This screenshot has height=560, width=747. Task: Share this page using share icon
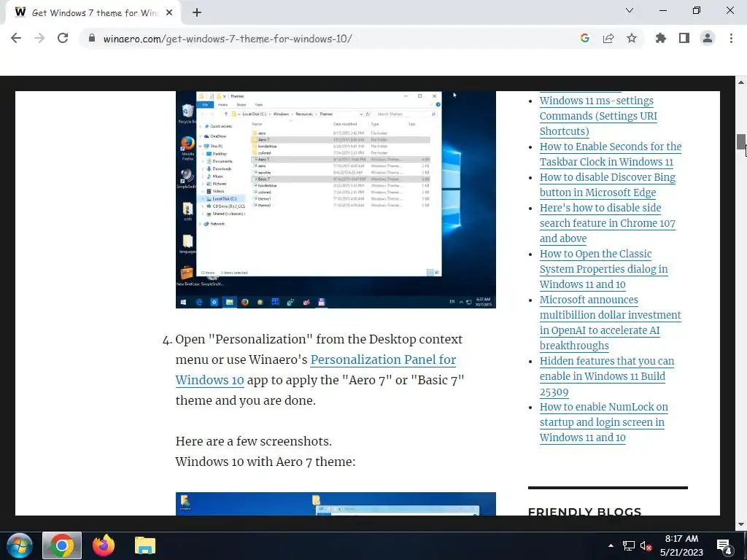coord(608,38)
